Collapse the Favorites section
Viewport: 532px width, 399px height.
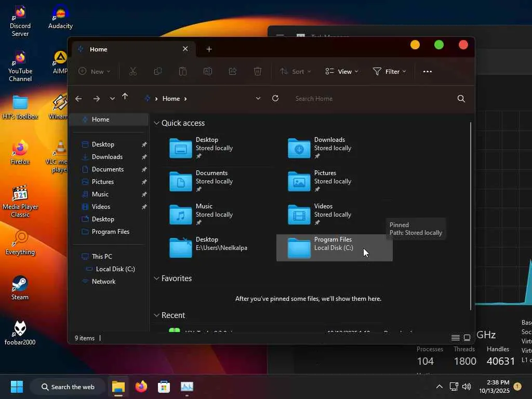coord(156,278)
